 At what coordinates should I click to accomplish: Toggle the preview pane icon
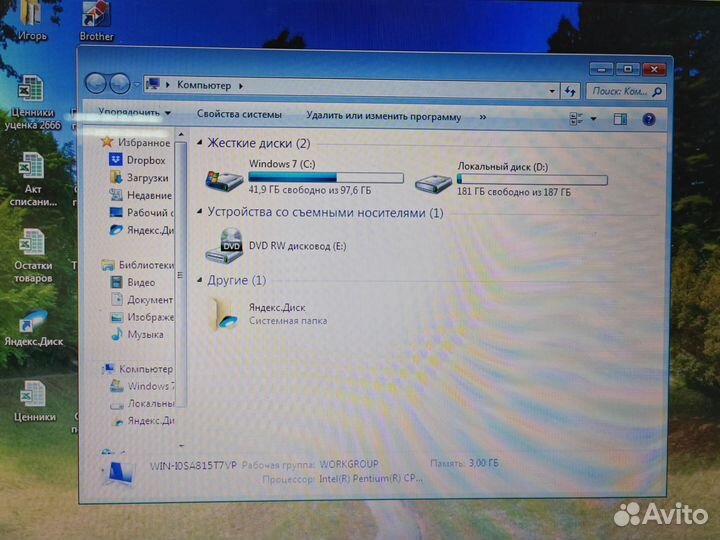[620, 119]
